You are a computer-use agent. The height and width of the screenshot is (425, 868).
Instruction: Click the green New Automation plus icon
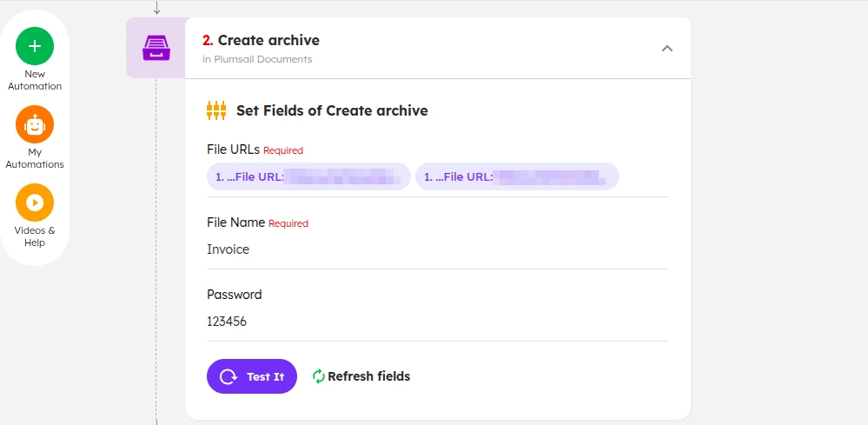pyautogui.click(x=35, y=46)
